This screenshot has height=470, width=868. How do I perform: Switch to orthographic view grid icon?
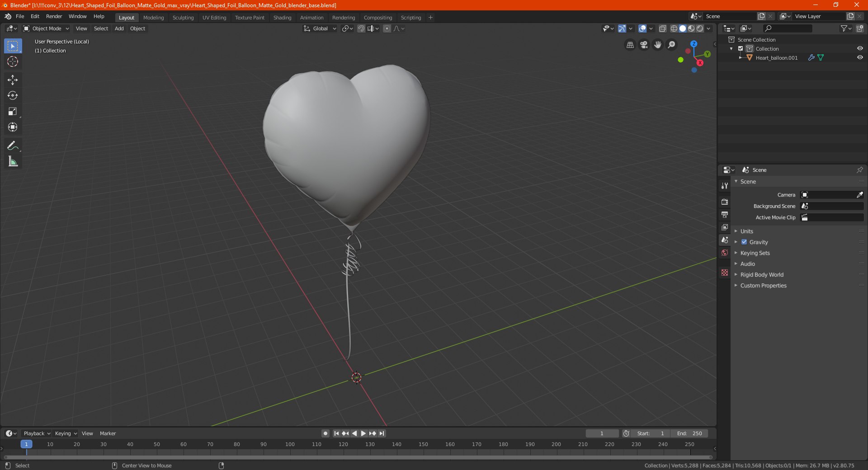(x=630, y=45)
